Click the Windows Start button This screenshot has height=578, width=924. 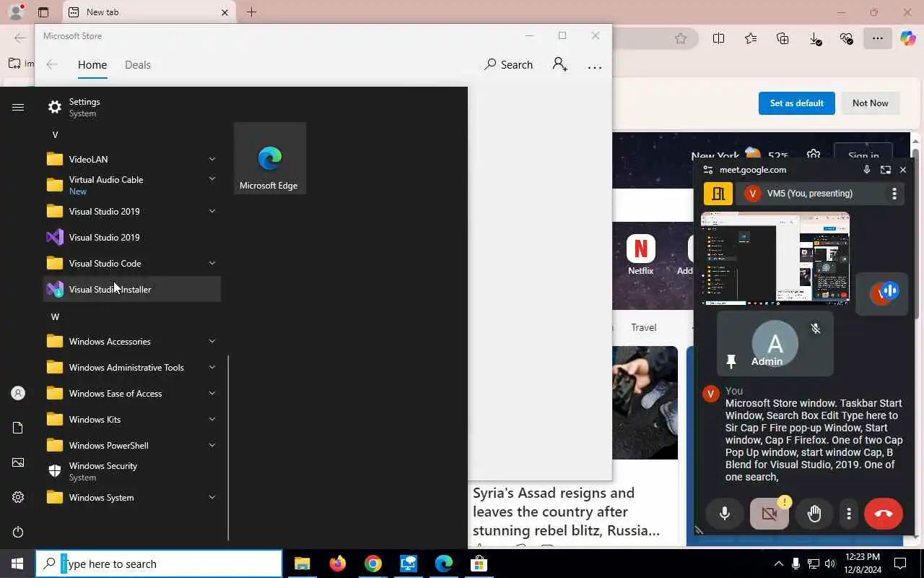click(17, 564)
